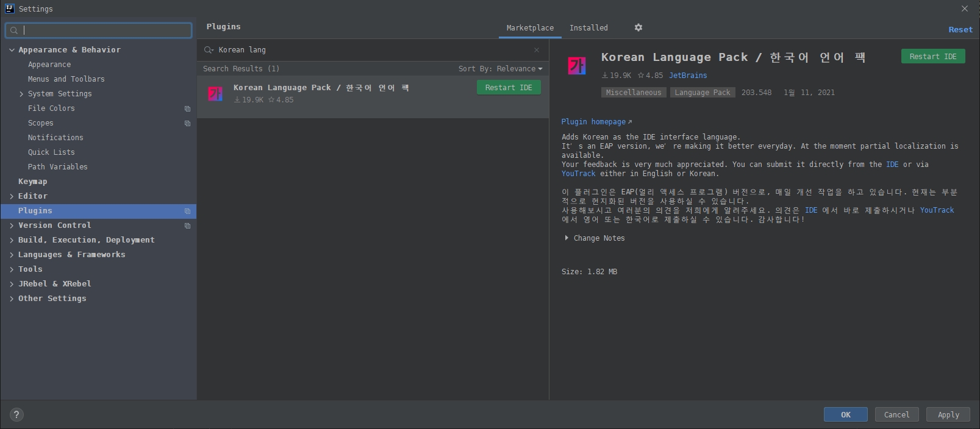Select Appearance settings page

click(x=49, y=65)
